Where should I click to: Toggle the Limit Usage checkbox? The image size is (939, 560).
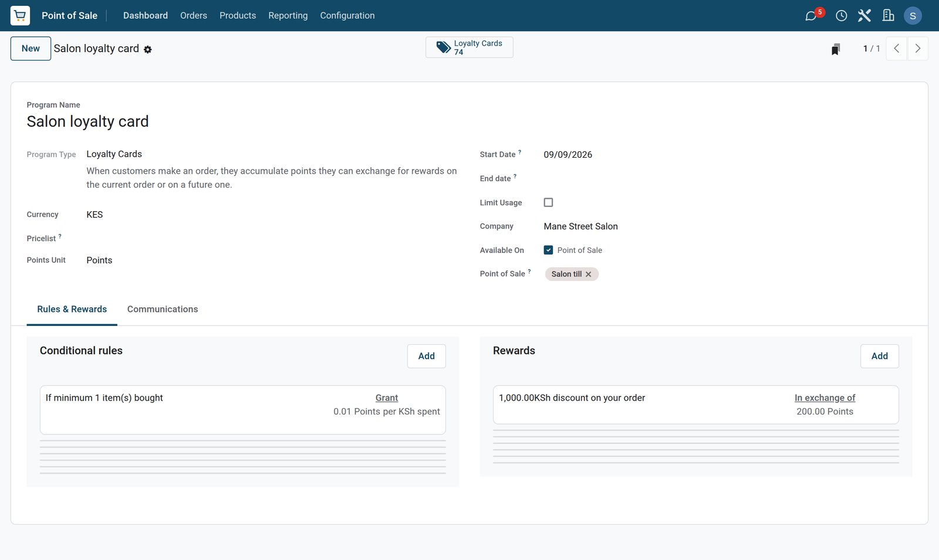pos(548,202)
